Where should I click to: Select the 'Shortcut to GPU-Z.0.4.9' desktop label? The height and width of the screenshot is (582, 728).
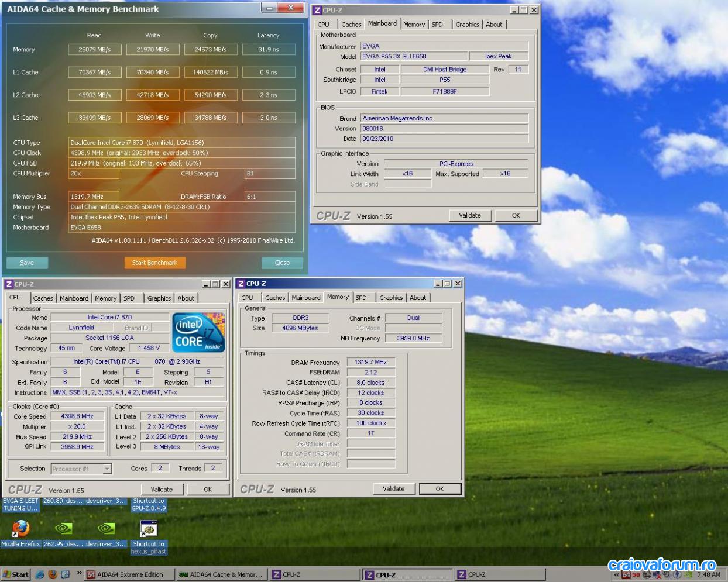149,505
